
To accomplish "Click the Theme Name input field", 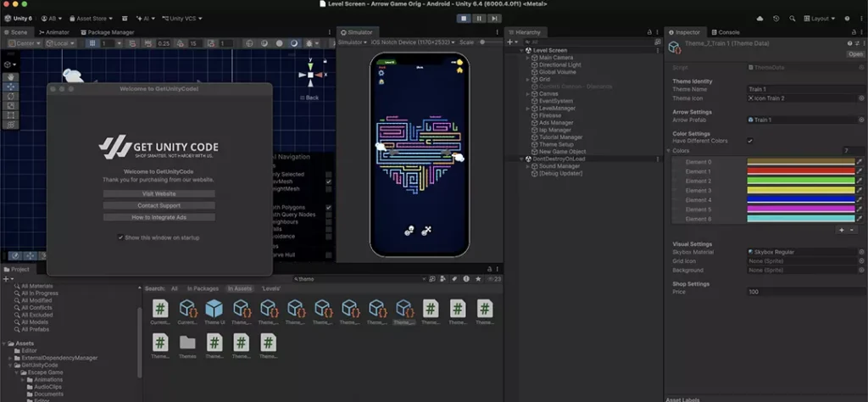I will tap(806, 89).
